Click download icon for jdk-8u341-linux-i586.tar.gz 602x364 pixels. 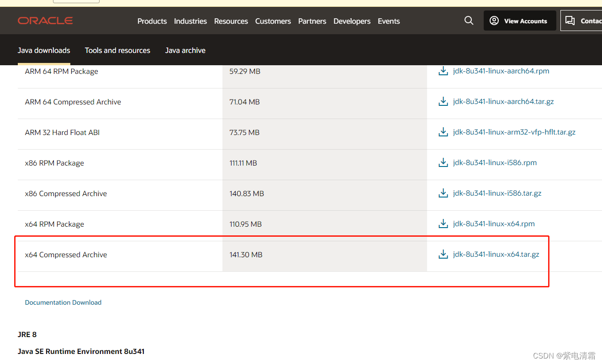tap(443, 193)
